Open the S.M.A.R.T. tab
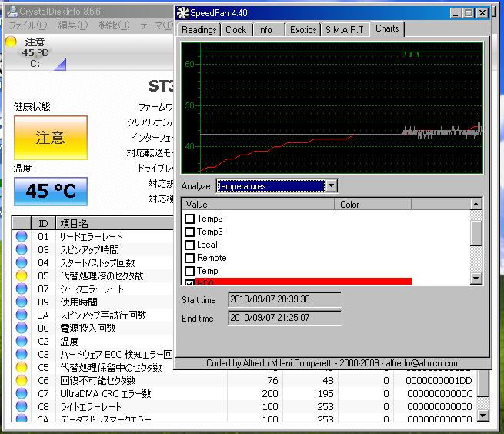The width and height of the screenshot is (504, 434). pos(345,30)
